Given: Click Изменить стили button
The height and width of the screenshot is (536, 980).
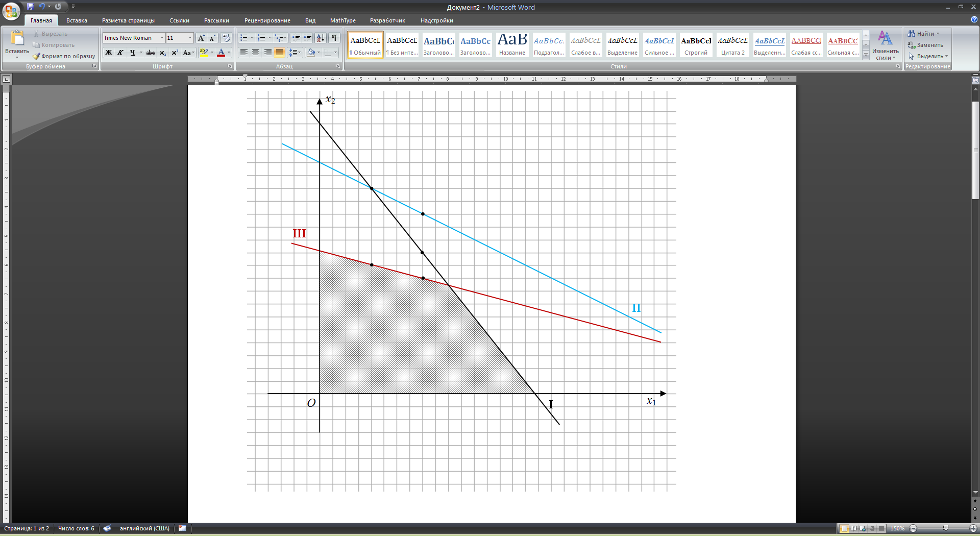Looking at the screenshot, I should 886,45.
